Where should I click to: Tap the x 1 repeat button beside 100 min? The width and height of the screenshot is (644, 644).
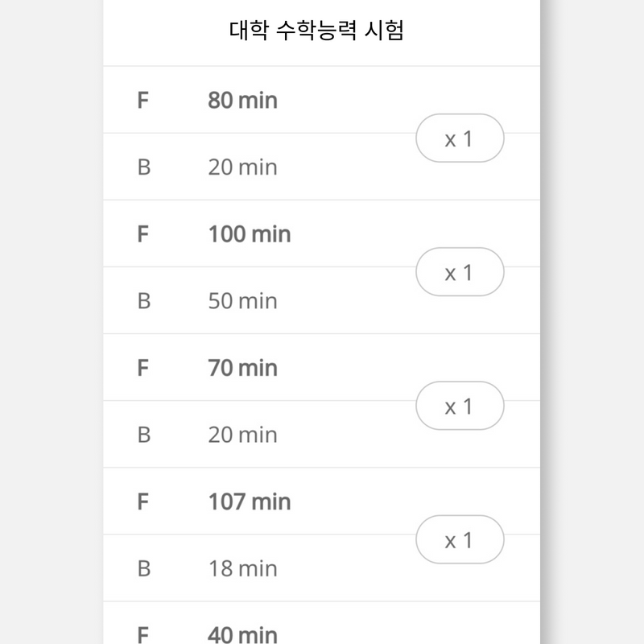[460, 272]
